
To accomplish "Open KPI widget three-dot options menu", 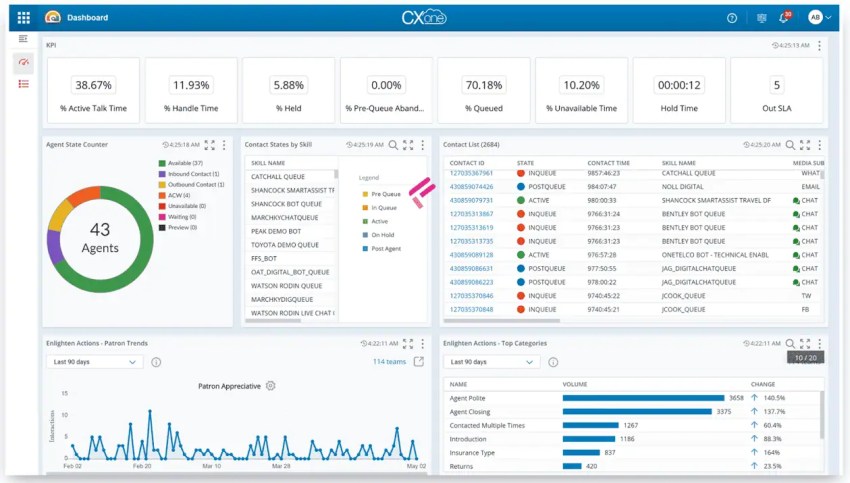I will point(819,46).
